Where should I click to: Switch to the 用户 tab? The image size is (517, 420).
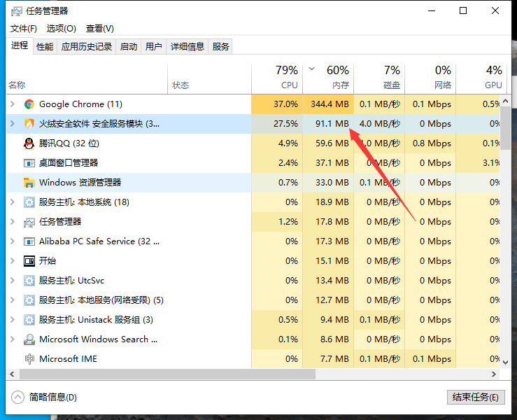coord(154,46)
